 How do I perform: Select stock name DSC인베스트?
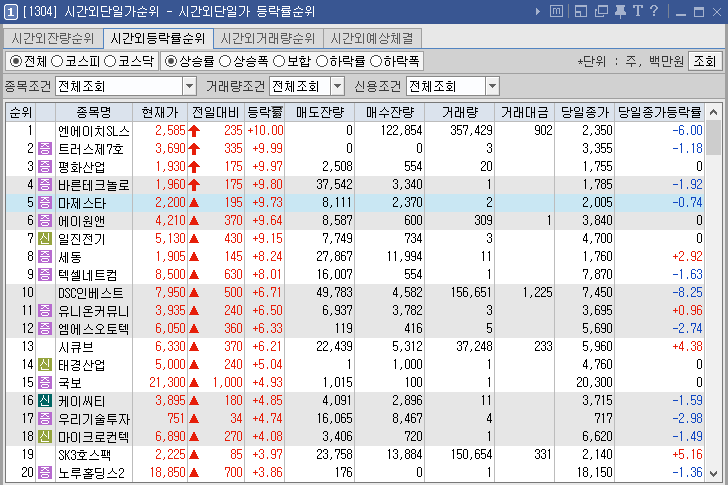[91, 293]
